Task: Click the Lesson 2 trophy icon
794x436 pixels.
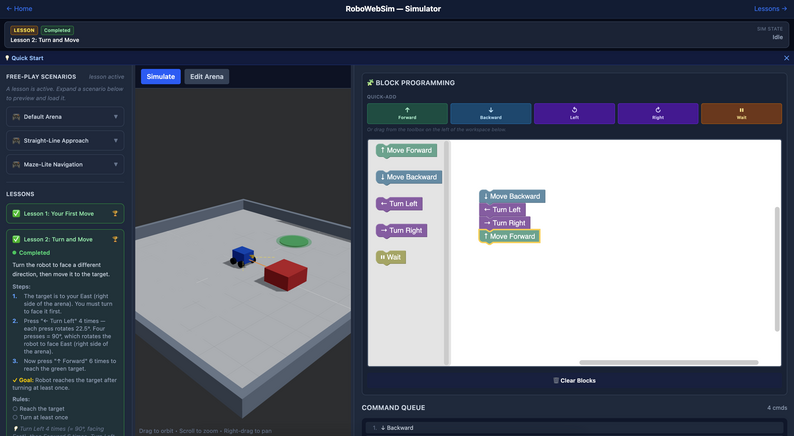Action: (x=115, y=239)
